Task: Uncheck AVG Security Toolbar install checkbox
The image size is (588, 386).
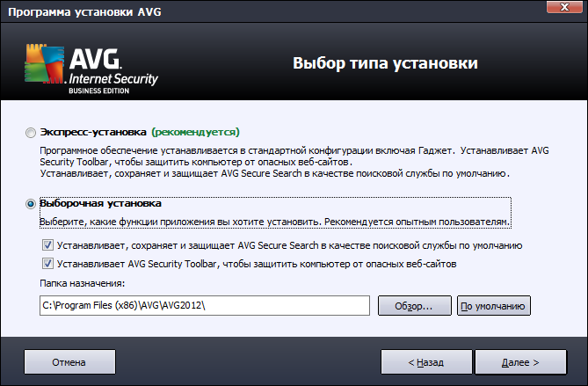Action: [x=47, y=264]
